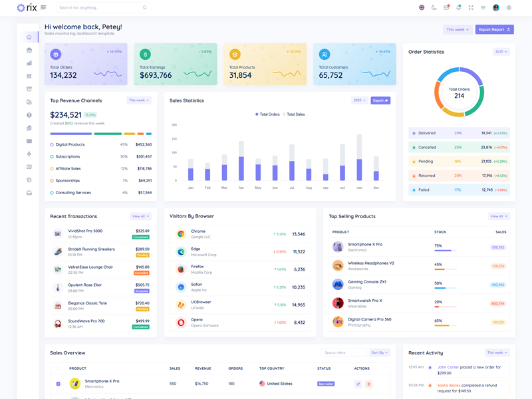Click the purple segment of the revenue progress bar
Screen dimensions: 532x399
coord(71,134)
